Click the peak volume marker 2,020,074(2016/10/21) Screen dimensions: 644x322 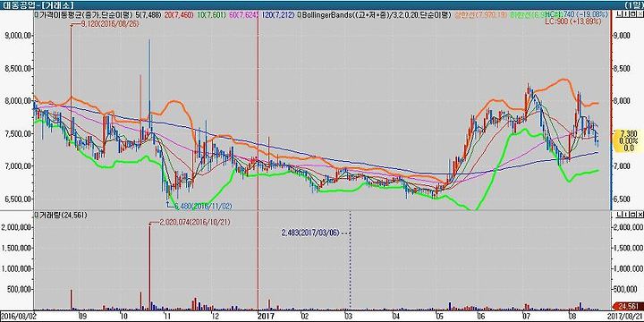click(x=194, y=222)
